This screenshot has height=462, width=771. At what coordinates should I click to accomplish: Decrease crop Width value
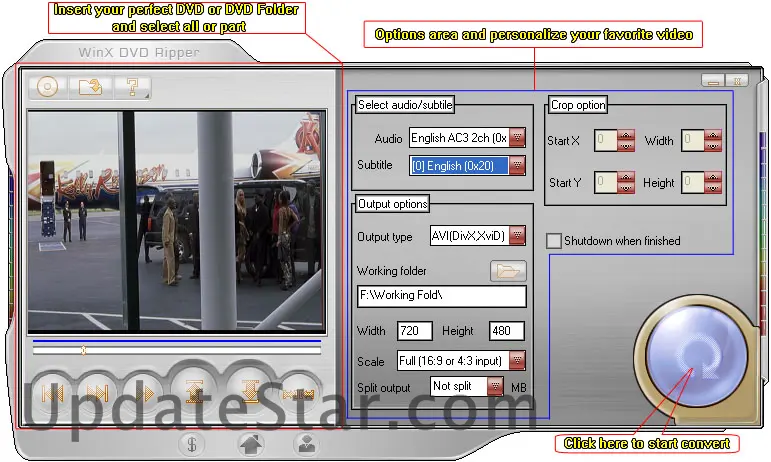click(712, 146)
